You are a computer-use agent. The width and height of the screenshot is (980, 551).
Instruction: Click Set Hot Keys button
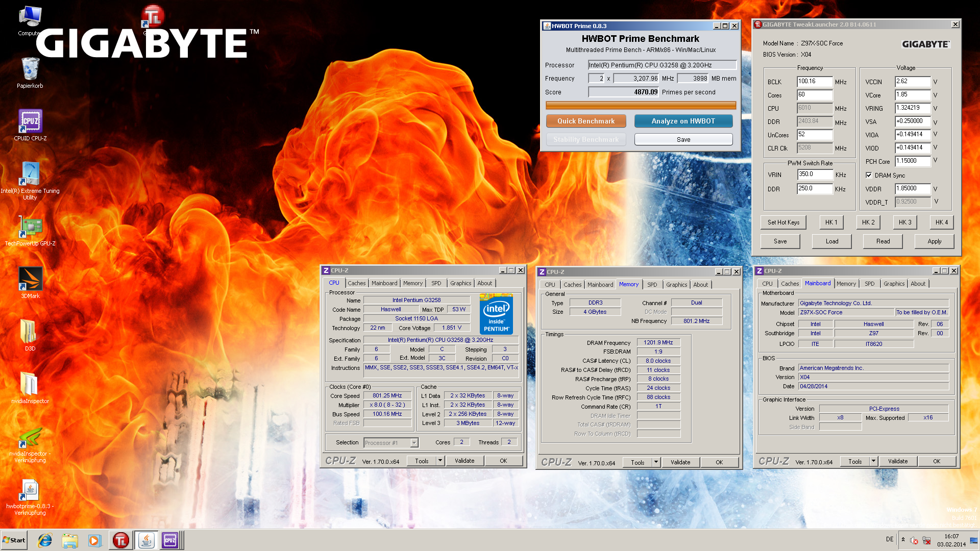(x=783, y=222)
